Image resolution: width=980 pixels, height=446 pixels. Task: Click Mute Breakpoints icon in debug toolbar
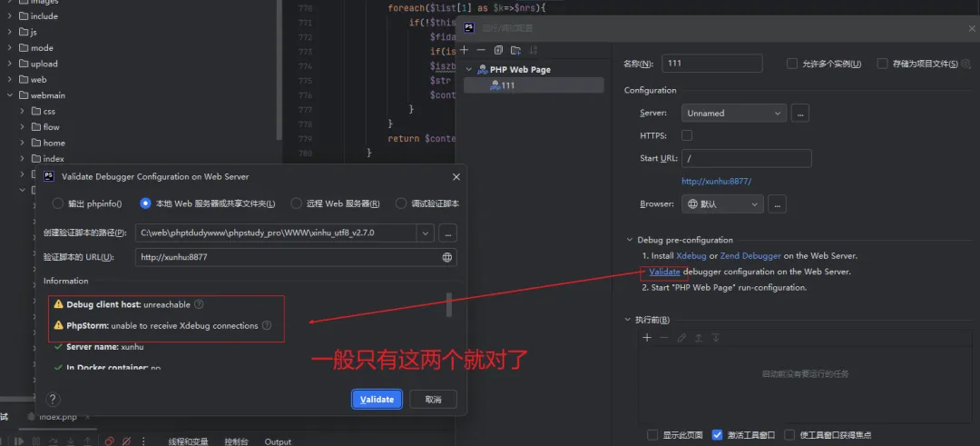coord(126,441)
